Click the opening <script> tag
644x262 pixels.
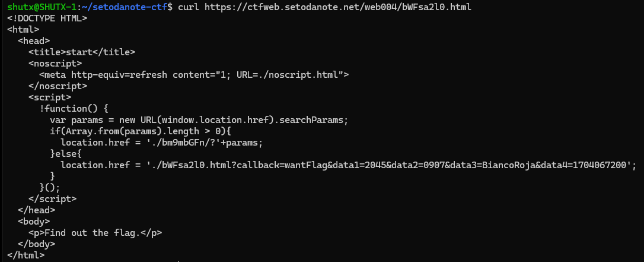(50, 97)
